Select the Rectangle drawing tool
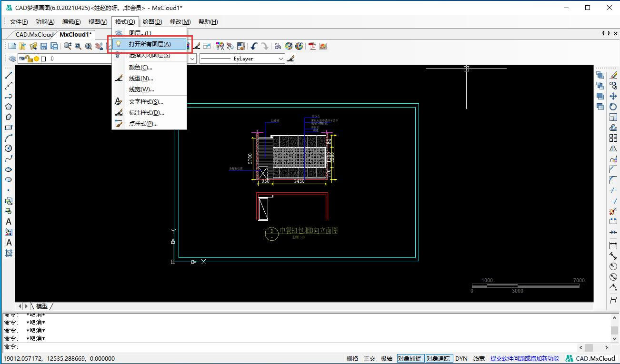The width and height of the screenshot is (620, 364). [x=9, y=128]
